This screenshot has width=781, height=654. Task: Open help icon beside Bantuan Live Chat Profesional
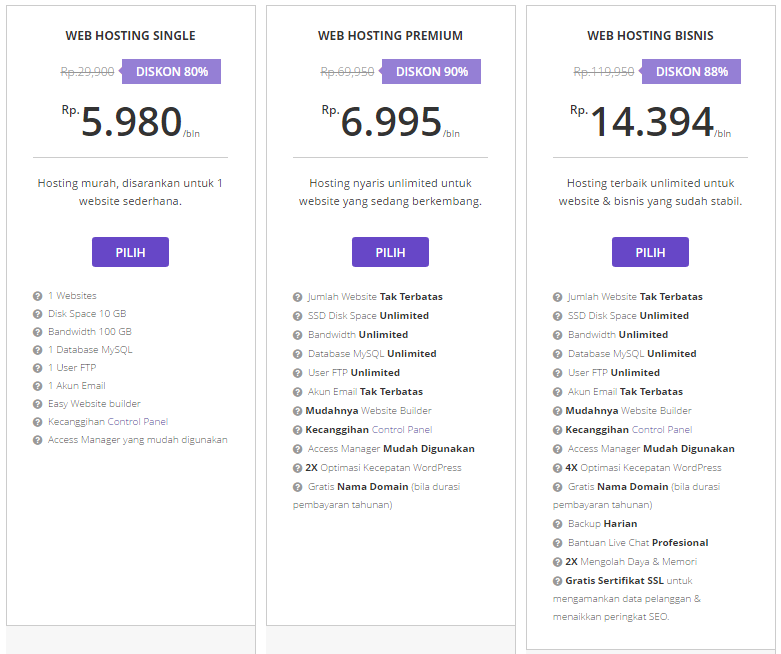(x=557, y=543)
